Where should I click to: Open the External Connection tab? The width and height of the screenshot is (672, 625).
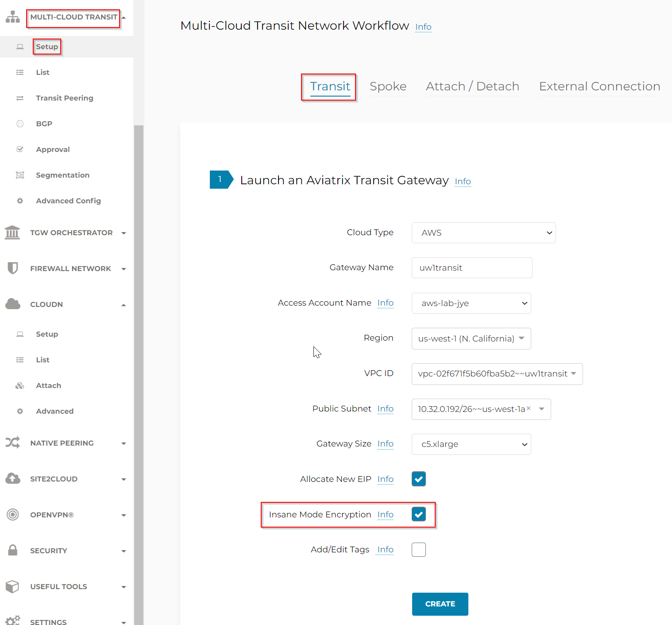[599, 86]
